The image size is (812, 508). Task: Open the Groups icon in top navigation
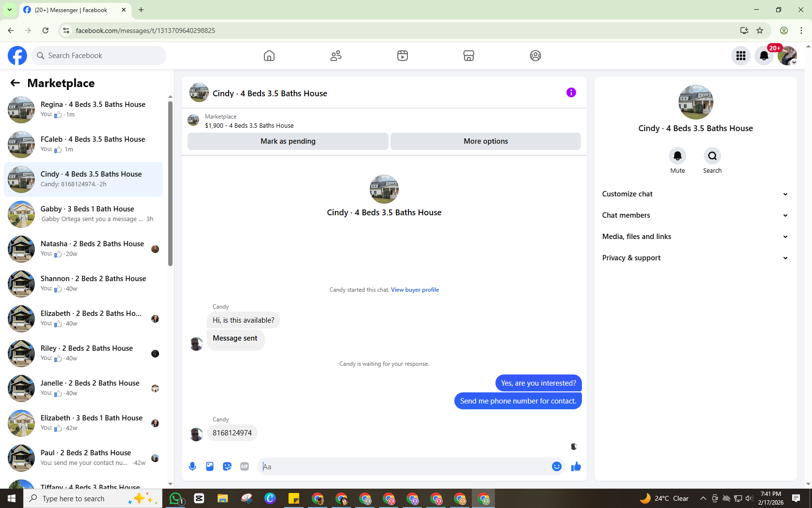pyautogui.click(x=536, y=56)
